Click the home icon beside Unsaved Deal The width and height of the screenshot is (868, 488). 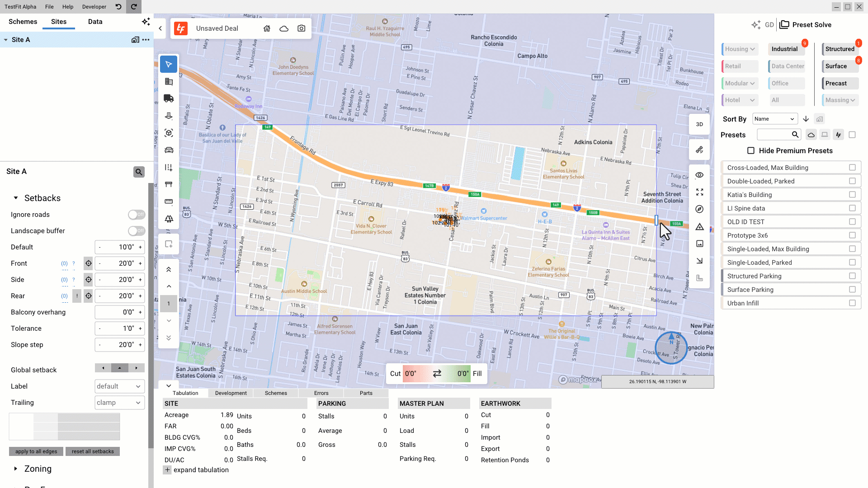tap(267, 28)
